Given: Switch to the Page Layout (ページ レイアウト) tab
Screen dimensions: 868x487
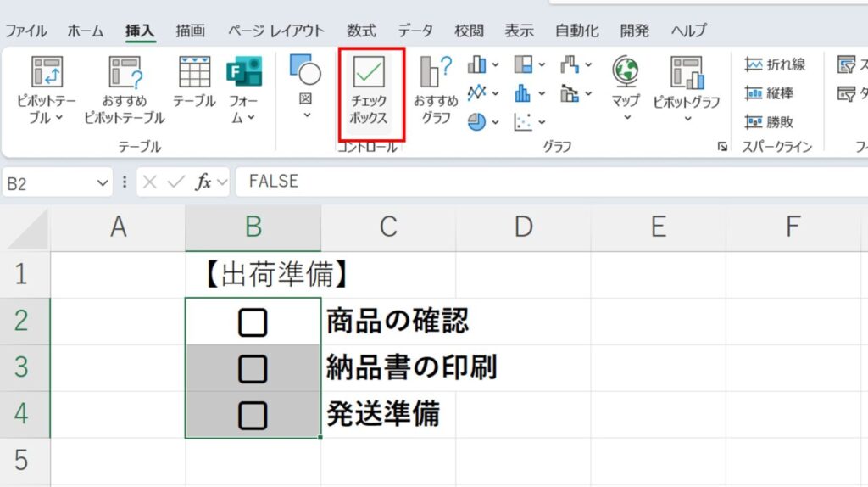Looking at the screenshot, I should pyautogui.click(x=276, y=31).
